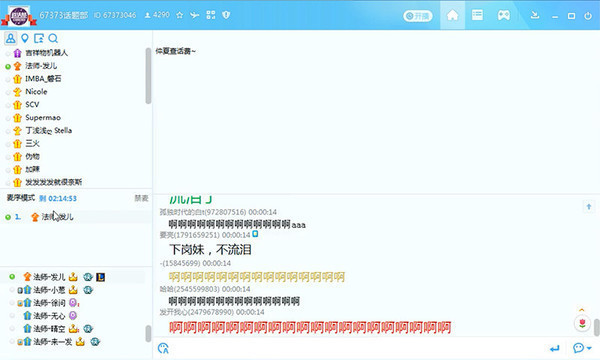
Task: Toggle the blue switch button in the header
Action: point(417,16)
